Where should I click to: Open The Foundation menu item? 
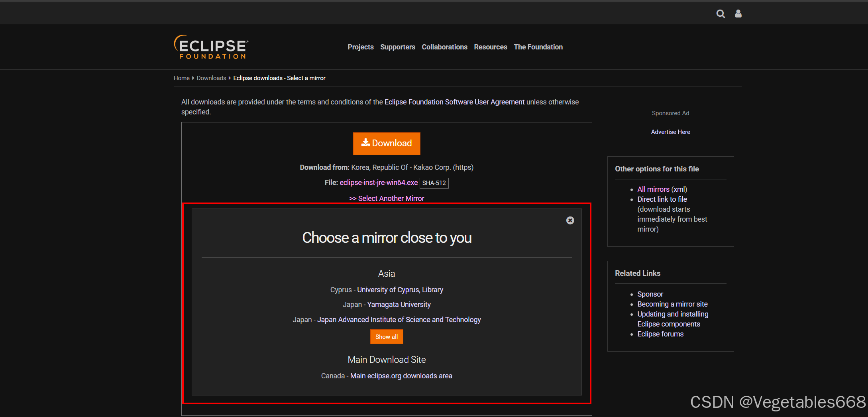538,47
